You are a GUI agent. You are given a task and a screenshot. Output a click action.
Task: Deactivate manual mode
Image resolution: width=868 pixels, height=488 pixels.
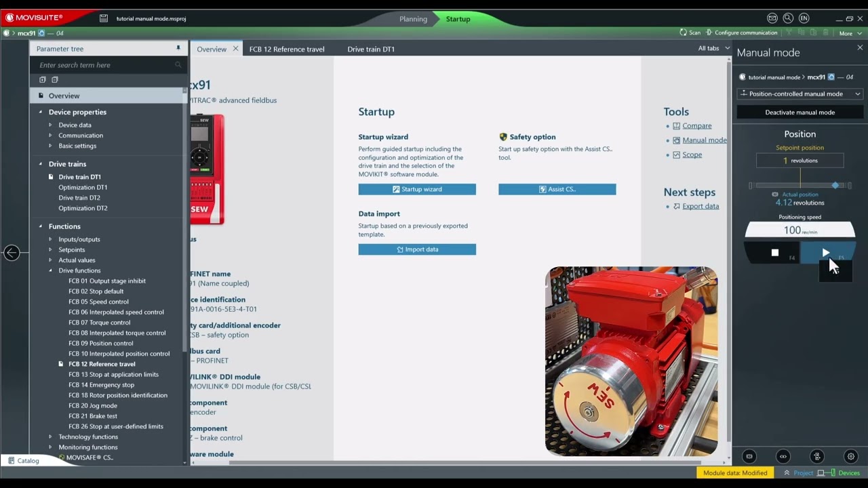[800, 113]
